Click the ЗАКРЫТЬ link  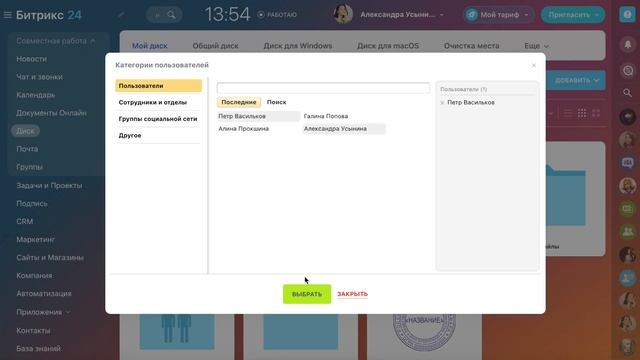pos(352,294)
